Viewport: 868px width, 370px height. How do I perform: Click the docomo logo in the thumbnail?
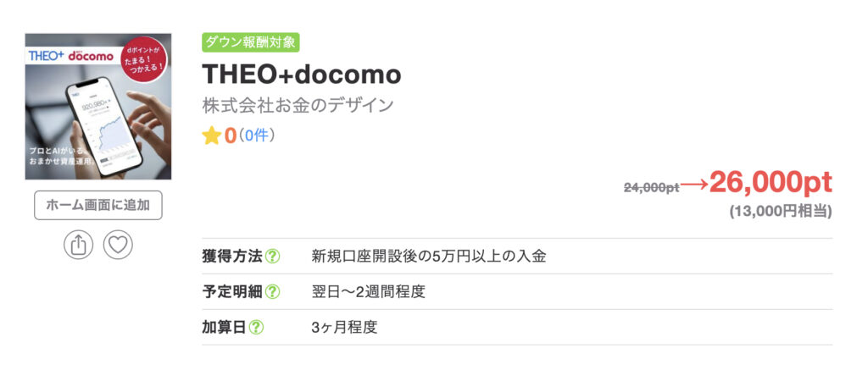point(91,55)
